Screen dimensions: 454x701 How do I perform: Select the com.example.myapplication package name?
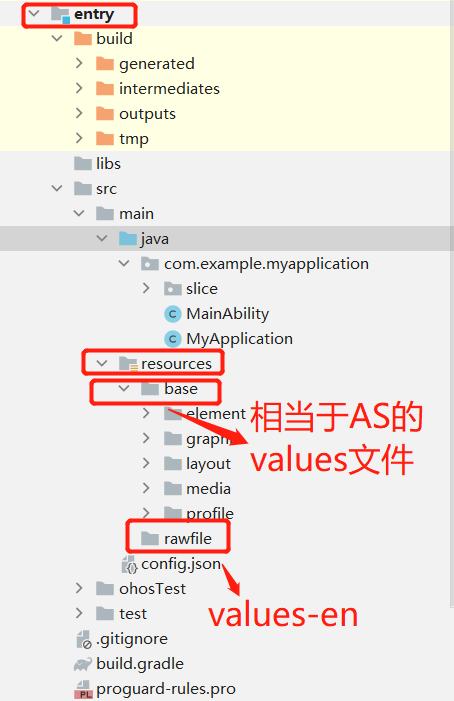point(266,264)
